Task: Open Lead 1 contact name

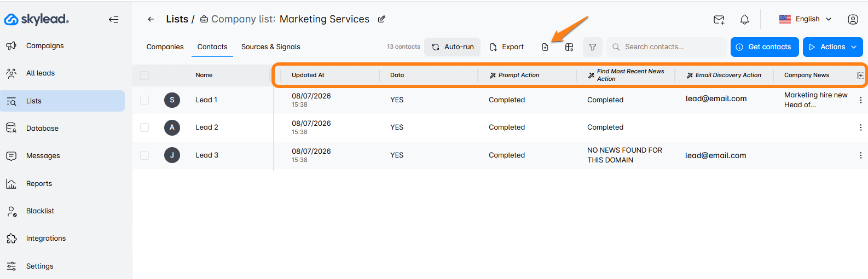Action: (206, 100)
